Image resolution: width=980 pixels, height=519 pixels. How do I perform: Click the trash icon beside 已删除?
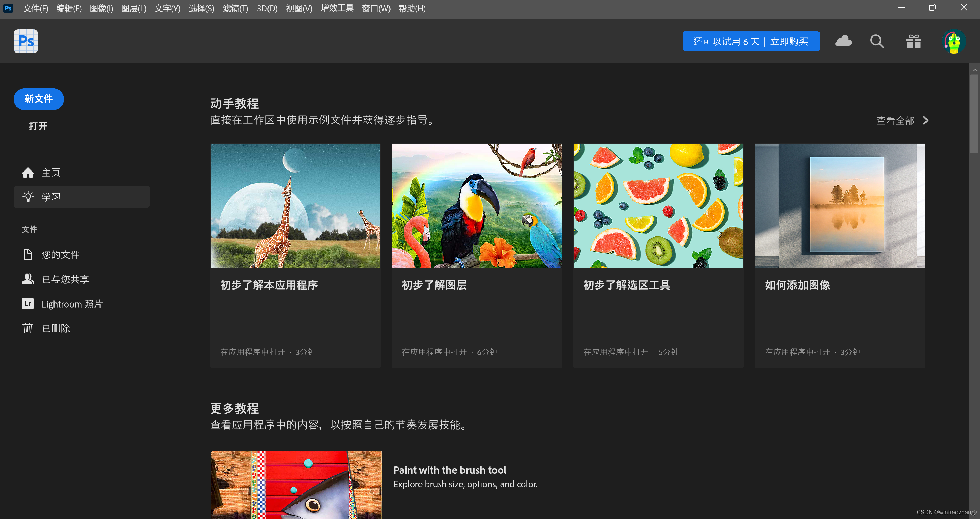(27, 328)
